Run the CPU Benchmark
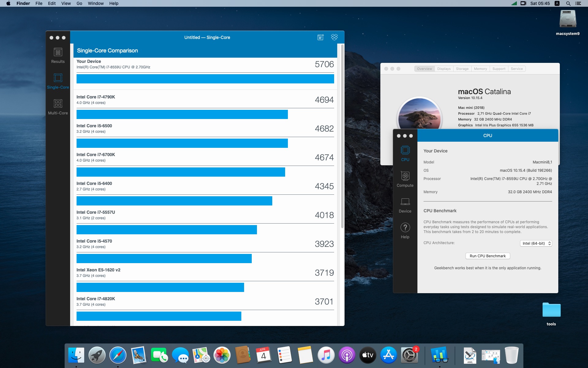This screenshot has height=368, width=588. [488, 256]
